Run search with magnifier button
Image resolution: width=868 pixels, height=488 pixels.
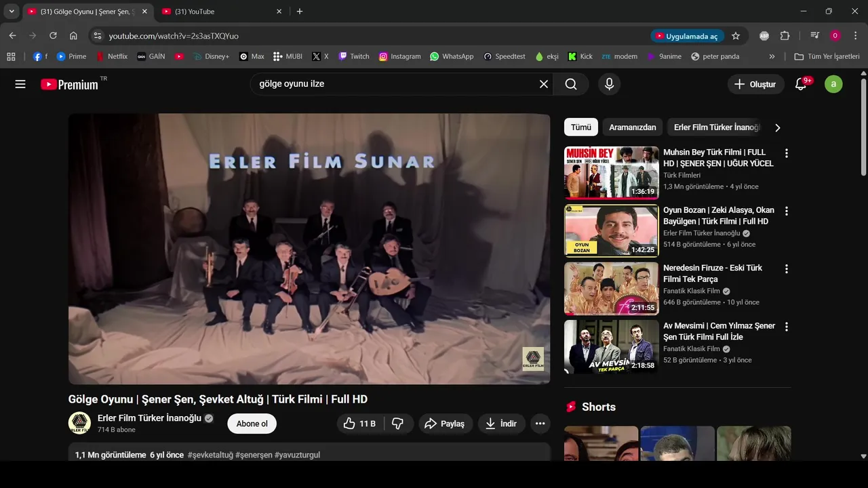571,84
